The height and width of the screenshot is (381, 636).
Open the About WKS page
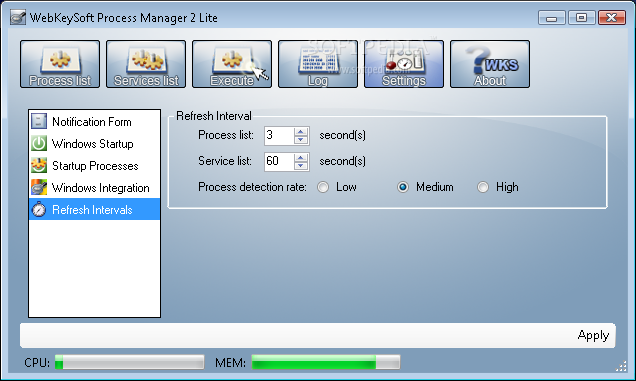490,64
